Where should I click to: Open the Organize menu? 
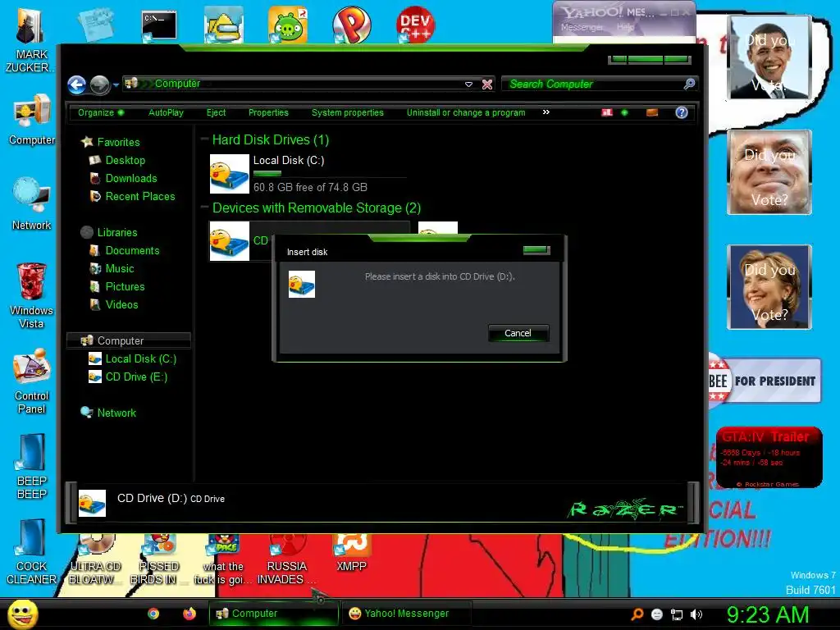pos(101,112)
